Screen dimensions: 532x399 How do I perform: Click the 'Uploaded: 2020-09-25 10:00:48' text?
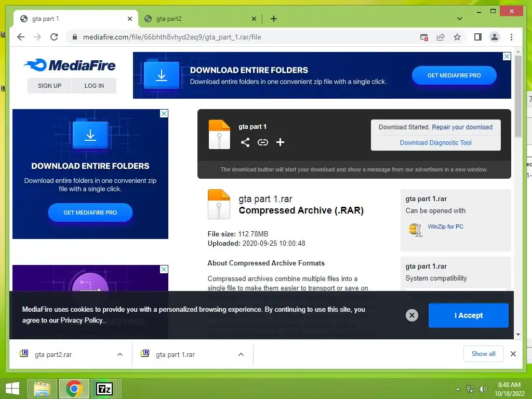pyautogui.click(x=257, y=243)
